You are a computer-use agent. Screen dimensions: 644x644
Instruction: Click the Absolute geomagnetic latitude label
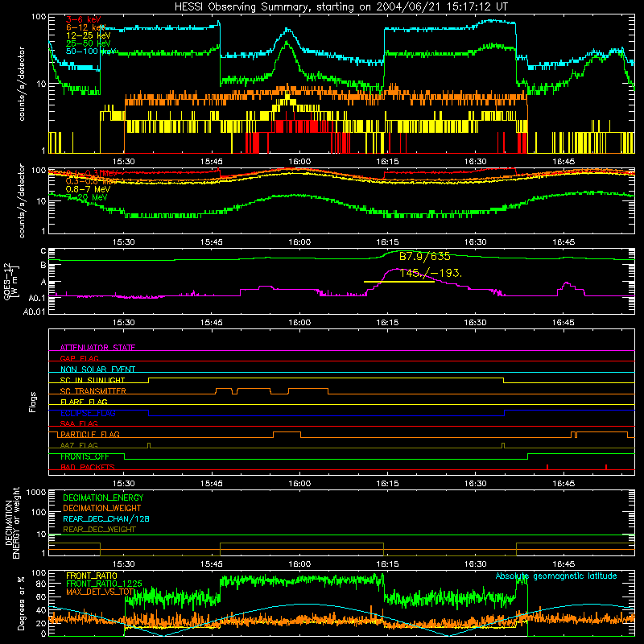click(556, 576)
